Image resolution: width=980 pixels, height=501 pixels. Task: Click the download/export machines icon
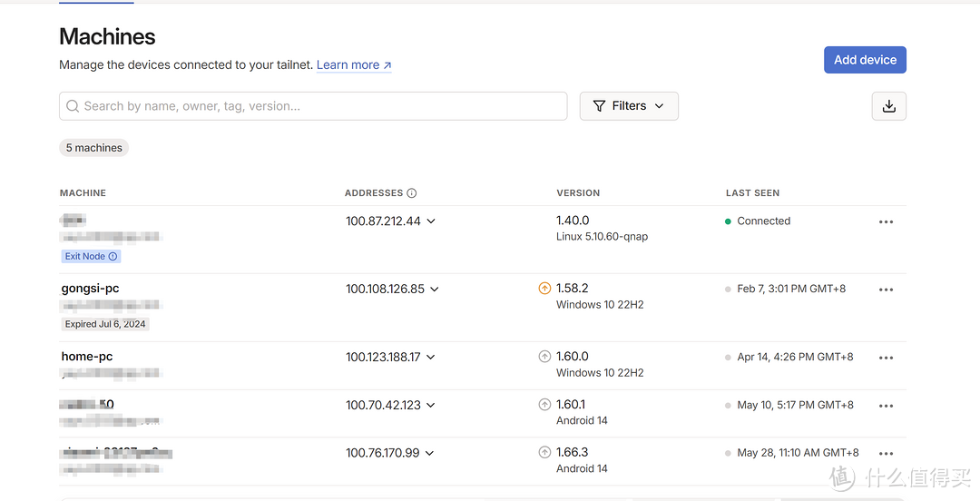(888, 106)
